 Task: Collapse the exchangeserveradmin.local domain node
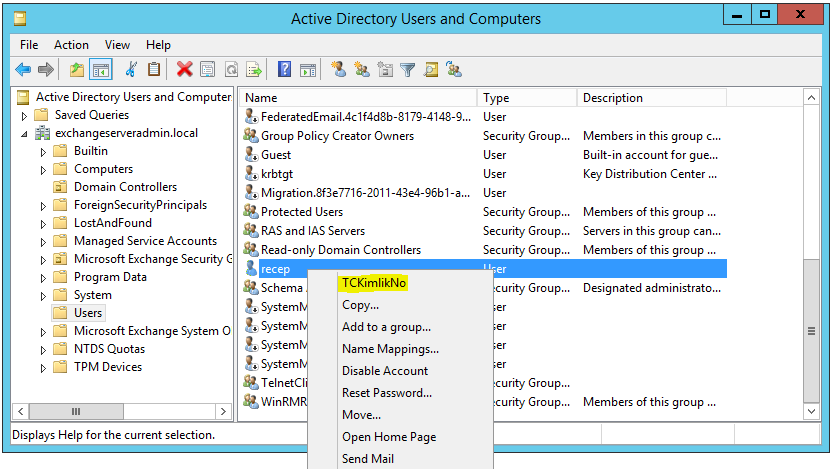[24, 134]
